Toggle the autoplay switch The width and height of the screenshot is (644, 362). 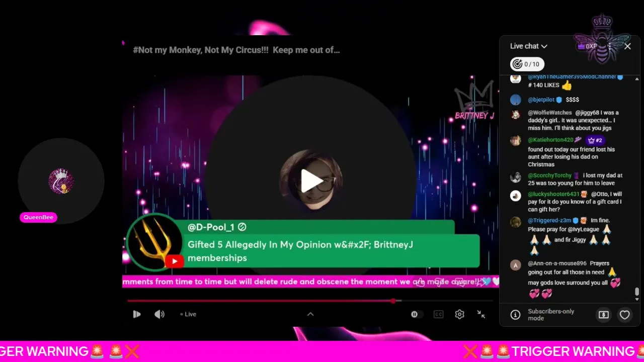click(x=416, y=314)
